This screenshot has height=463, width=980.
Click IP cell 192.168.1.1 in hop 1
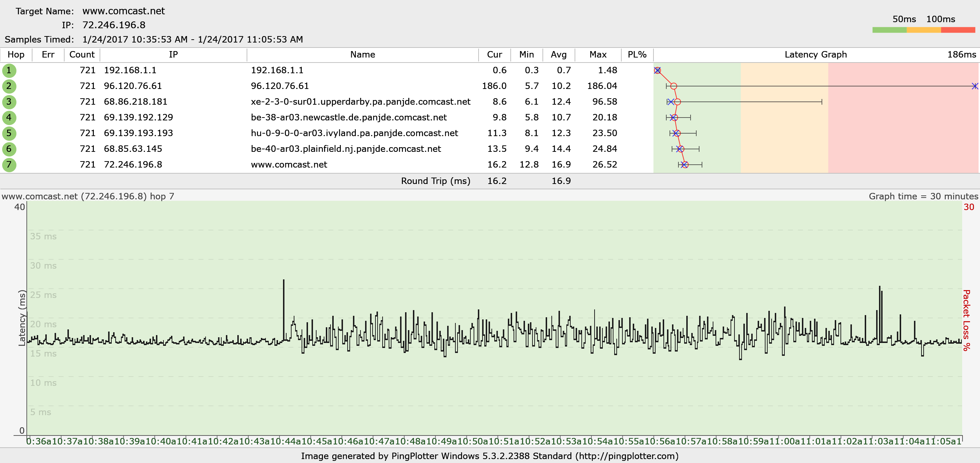tap(130, 70)
